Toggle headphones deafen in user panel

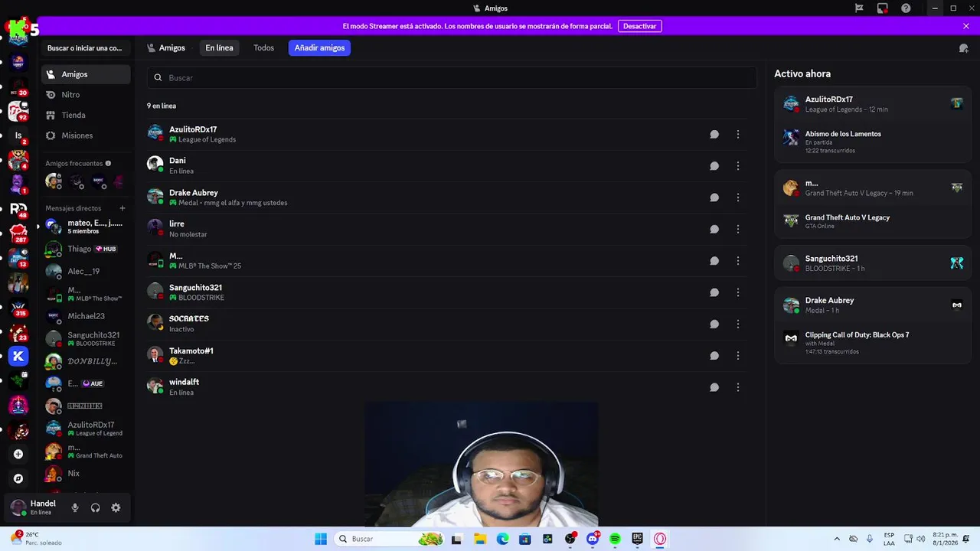click(x=96, y=507)
